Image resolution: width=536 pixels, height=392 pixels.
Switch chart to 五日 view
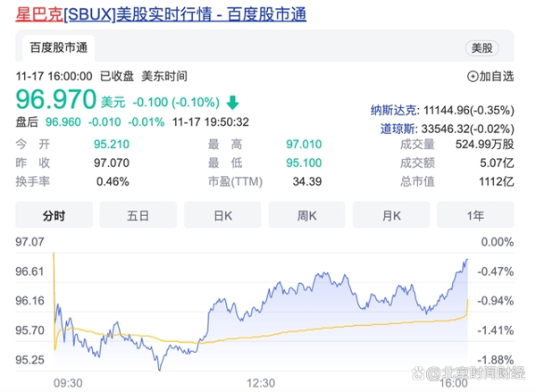(138, 215)
